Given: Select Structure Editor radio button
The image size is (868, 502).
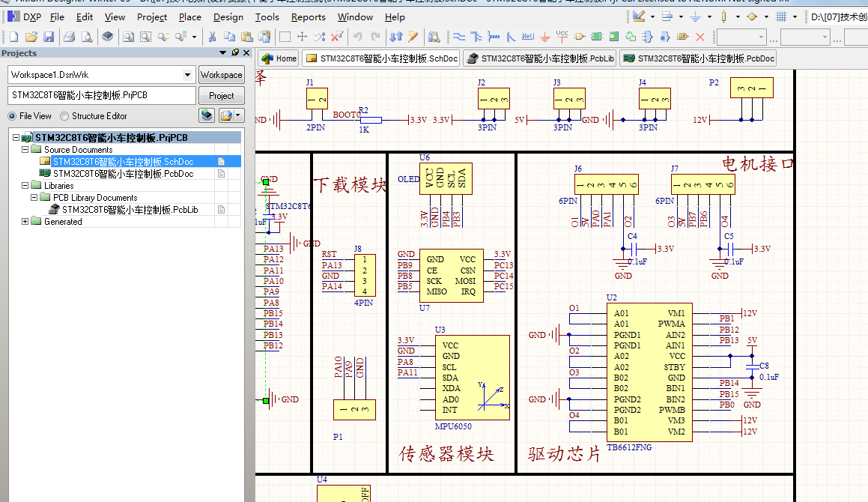Looking at the screenshot, I should [x=64, y=116].
